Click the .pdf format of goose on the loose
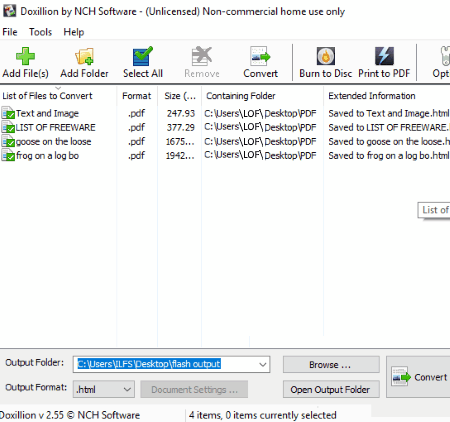The width and height of the screenshot is (450, 422). 137,142
